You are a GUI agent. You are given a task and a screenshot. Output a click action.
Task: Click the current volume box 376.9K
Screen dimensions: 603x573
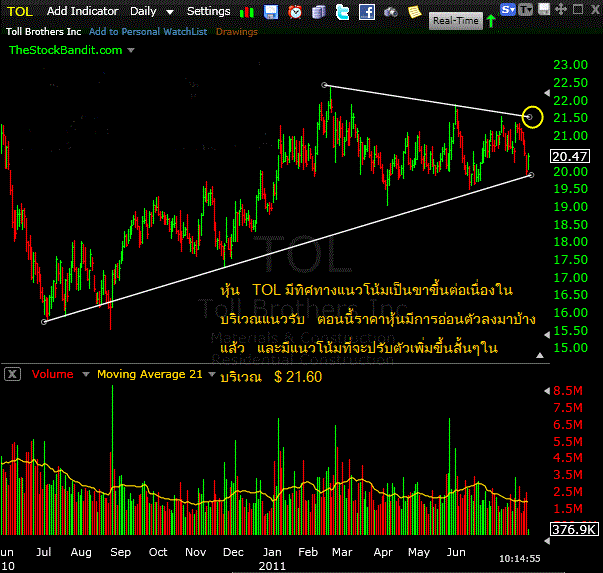(x=574, y=529)
